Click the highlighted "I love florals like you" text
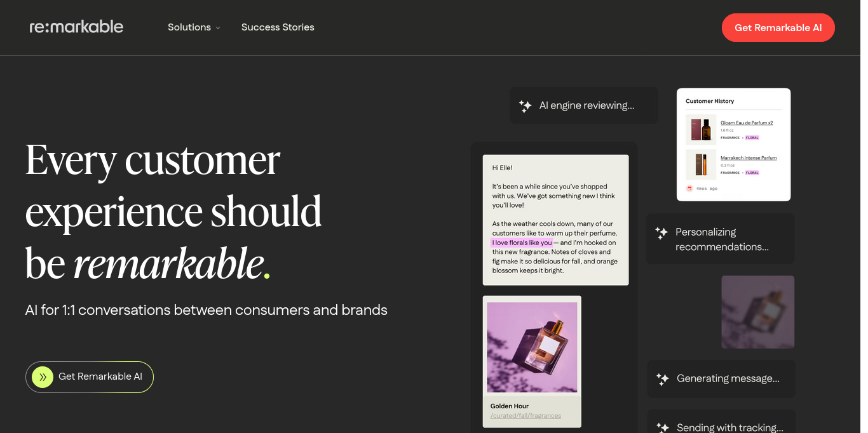Viewport: 868px width, 433px height. tap(522, 243)
